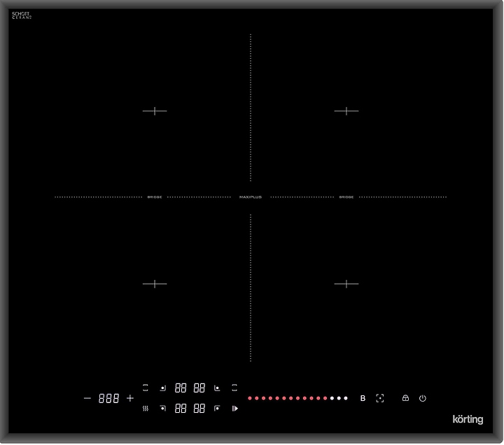Tap the keep-warm heat waves icon

pyautogui.click(x=146, y=408)
